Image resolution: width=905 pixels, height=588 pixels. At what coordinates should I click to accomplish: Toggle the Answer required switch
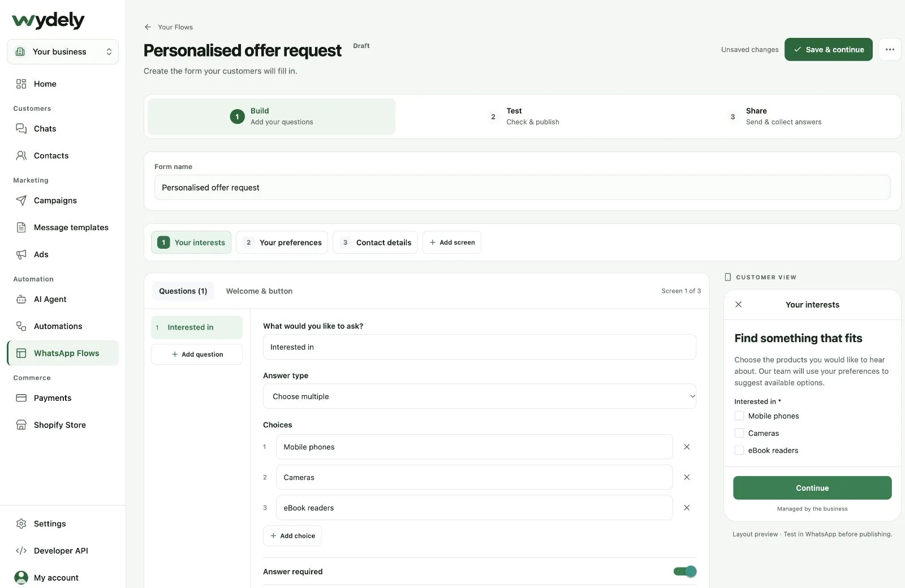(685, 572)
